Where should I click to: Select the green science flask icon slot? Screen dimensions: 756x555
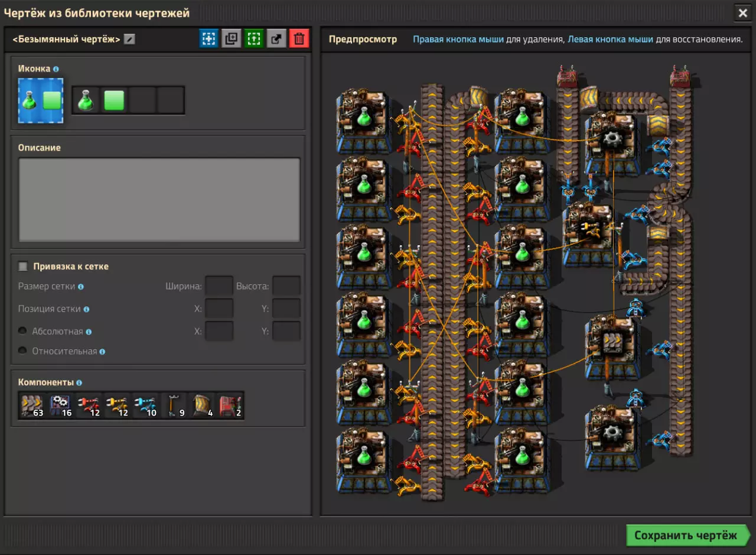86,100
